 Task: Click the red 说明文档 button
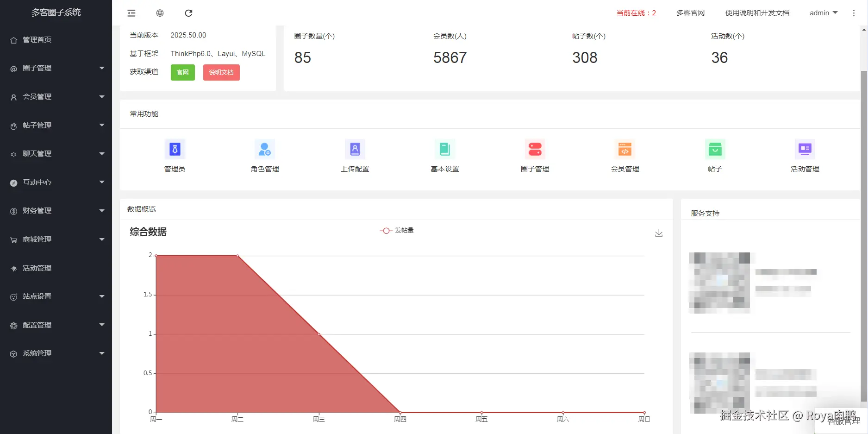[x=221, y=72]
